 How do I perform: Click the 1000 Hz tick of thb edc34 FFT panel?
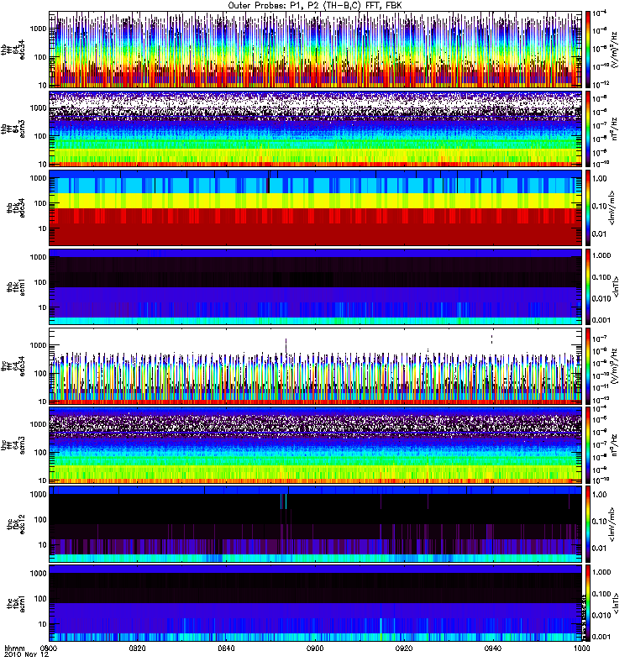click(x=38, y=29)
